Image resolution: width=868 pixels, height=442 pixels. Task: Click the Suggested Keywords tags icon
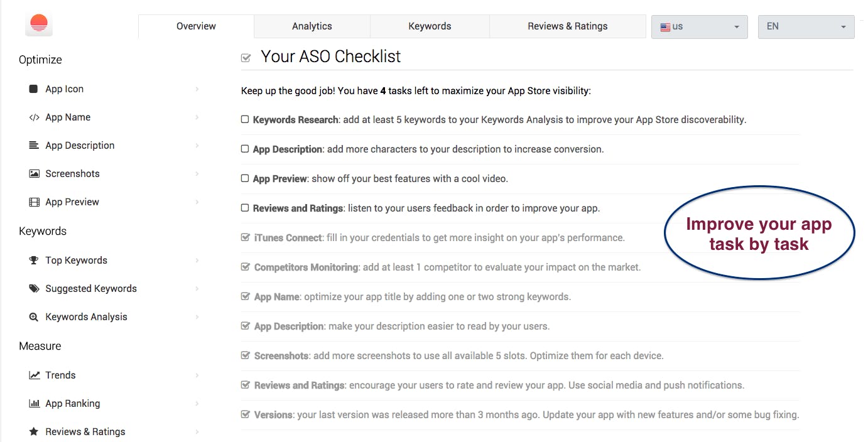point(34,289)
